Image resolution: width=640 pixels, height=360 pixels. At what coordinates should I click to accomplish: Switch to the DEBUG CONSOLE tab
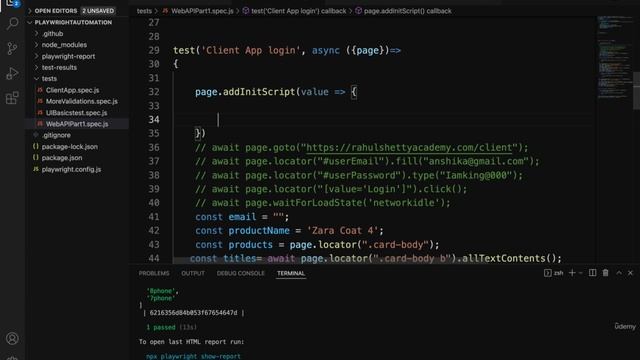click(x=240, y=273)
